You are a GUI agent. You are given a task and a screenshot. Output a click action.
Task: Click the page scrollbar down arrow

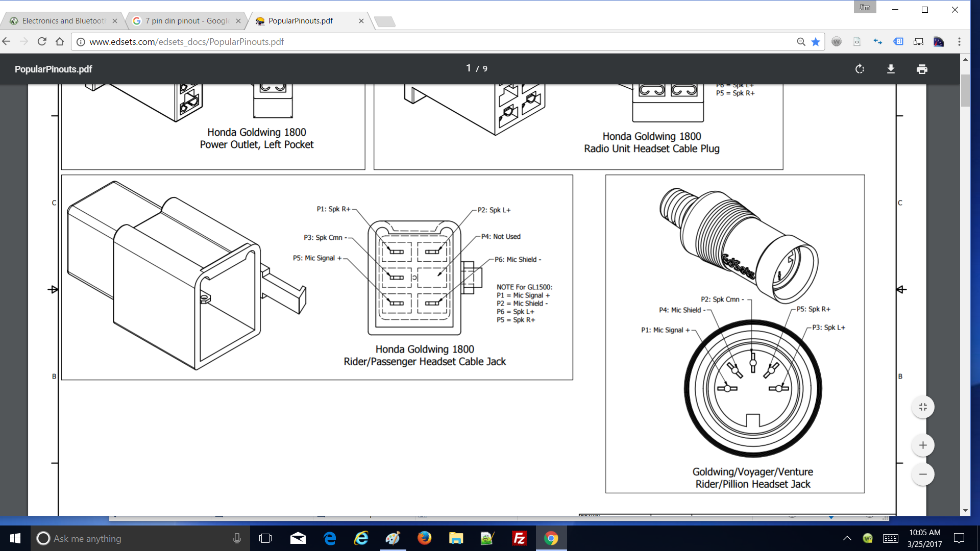pyautogui.click(x=965, y=511)
